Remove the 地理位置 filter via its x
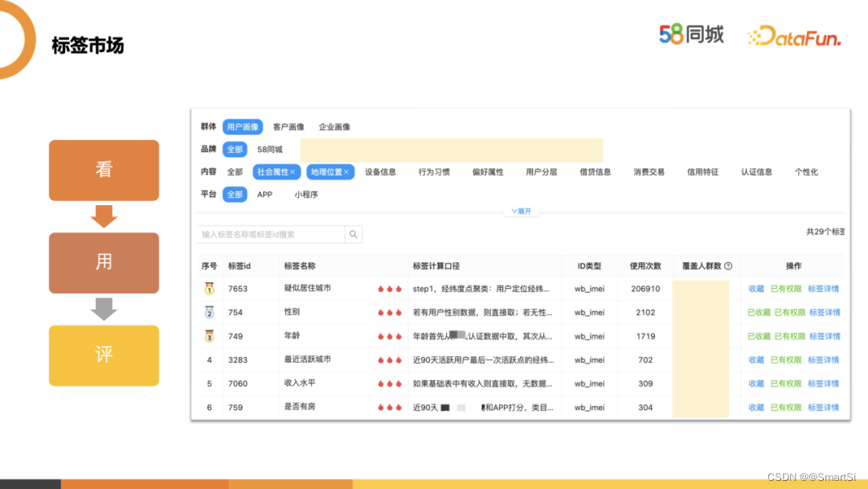The image size is (868, 489). pos(346,172)
